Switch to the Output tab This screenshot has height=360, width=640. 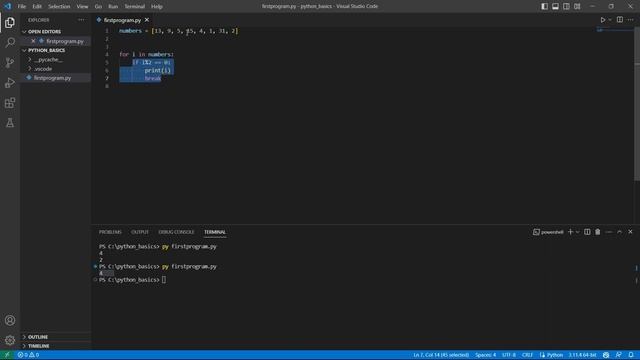tap(140, 232)
